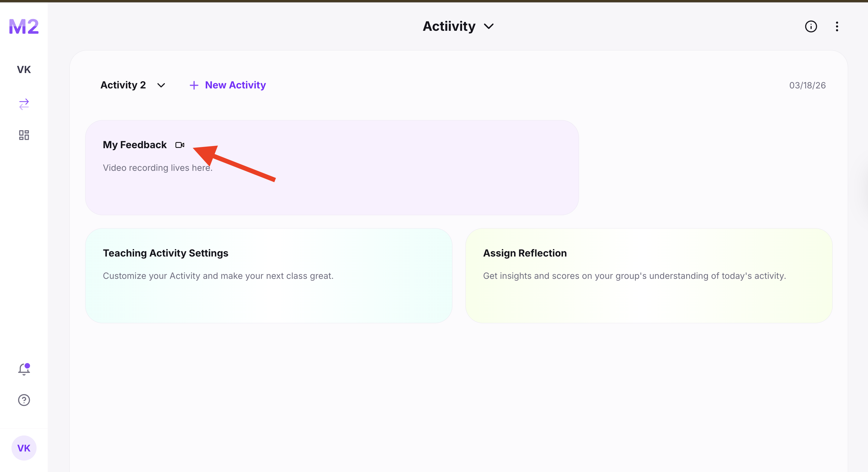Open the swap arrows sidebar icon

pos(24,104)
